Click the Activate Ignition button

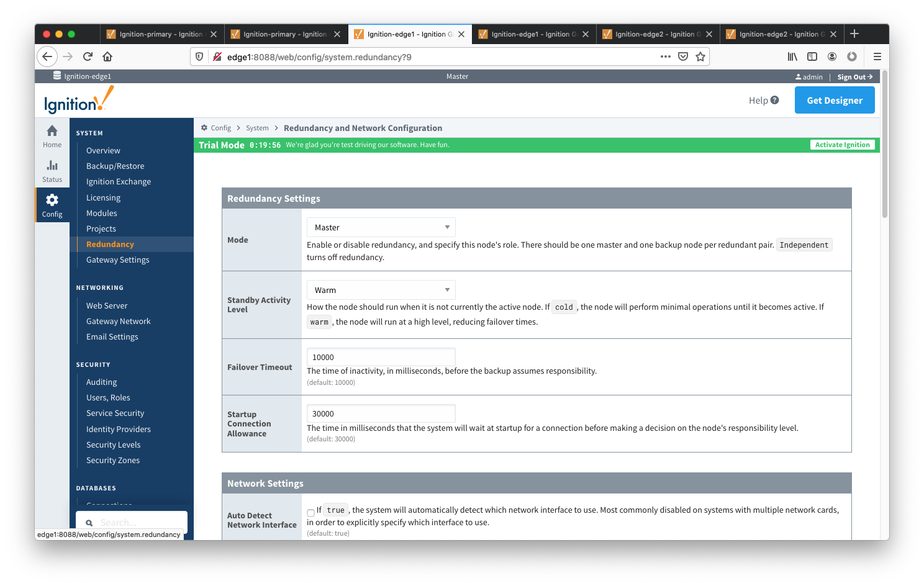[x=843, y=145]
